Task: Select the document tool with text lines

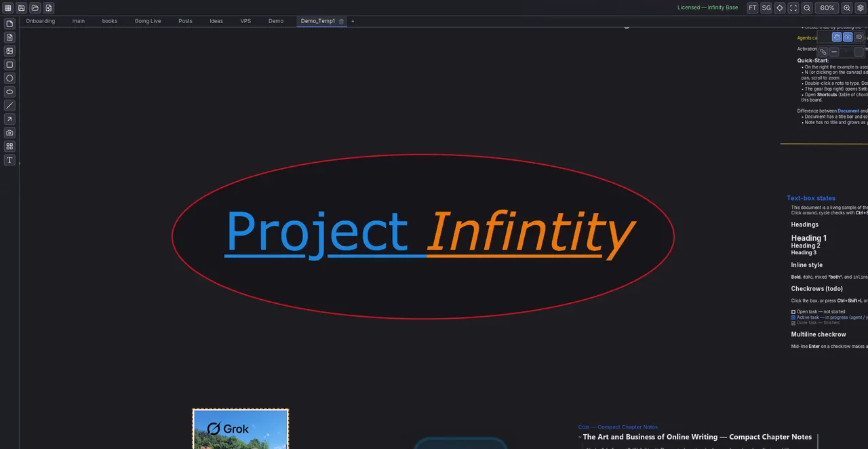Action: [9, 37]
